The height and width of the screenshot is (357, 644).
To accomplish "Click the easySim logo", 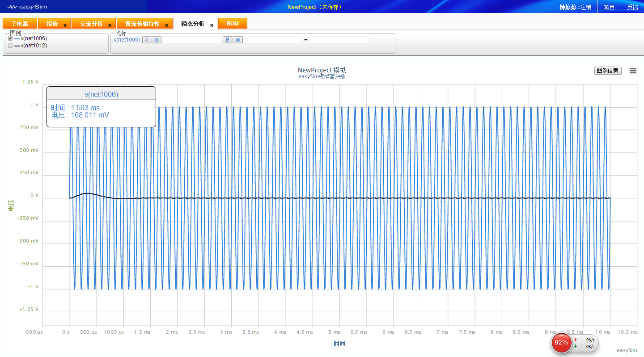I will pyautogui.click(x=28, y=7).
